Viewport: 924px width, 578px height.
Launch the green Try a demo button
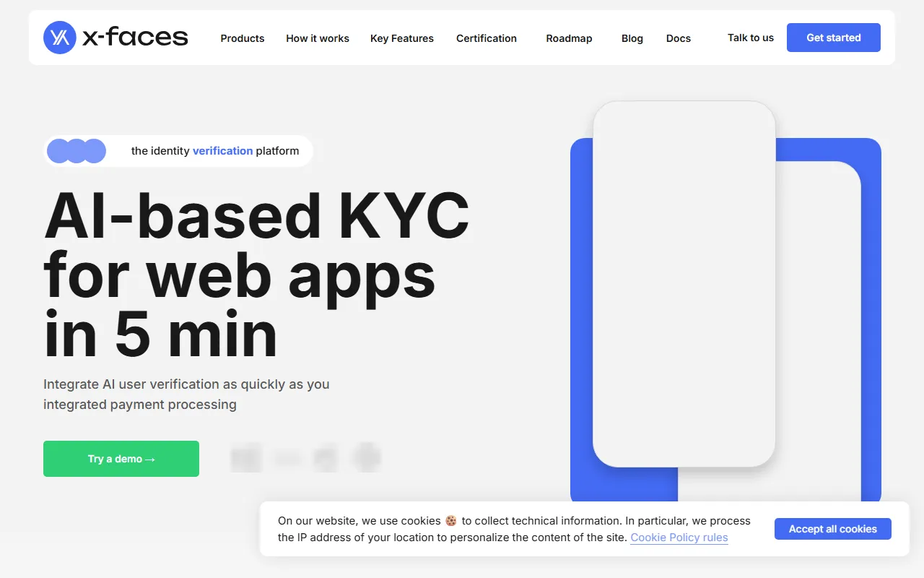pyautogui.click(x=121, y=459)
